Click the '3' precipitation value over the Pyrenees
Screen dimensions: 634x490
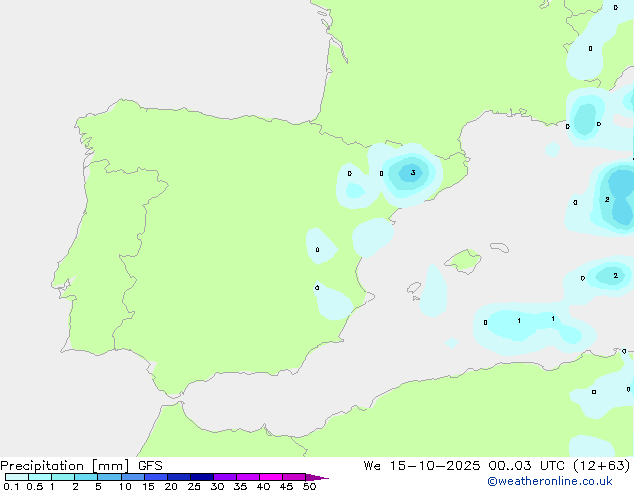tap(413, 173)
